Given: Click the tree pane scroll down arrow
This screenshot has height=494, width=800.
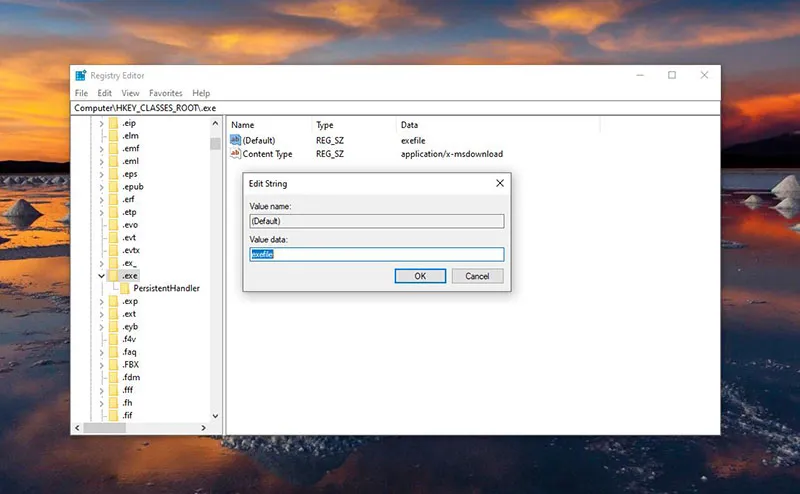Looking at the screenshot, I should tap(215, 415).
